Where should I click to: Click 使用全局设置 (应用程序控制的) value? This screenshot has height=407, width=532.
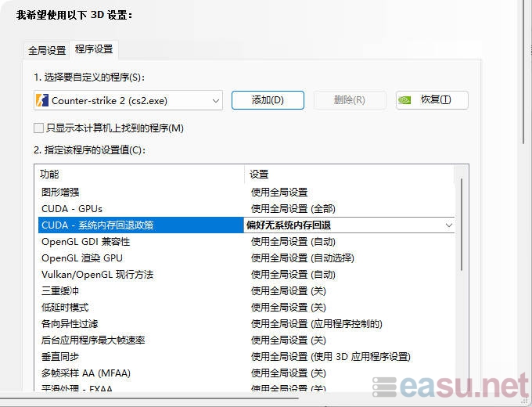pyautogui.click(x=317, y=323)
